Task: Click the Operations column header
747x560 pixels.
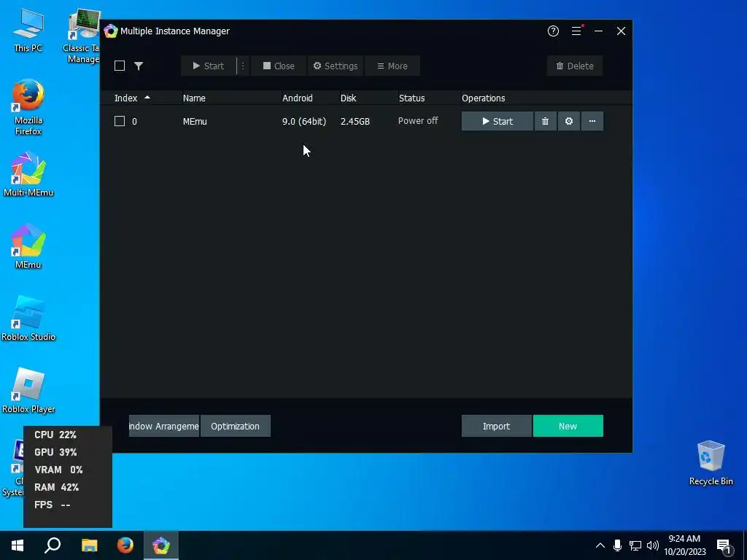Action: (483, 98)
